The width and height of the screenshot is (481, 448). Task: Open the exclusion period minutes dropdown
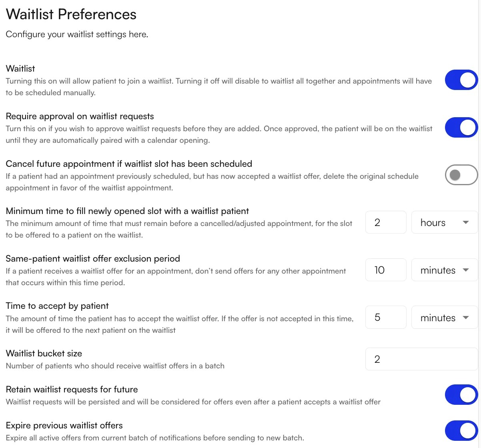(444, 270)
